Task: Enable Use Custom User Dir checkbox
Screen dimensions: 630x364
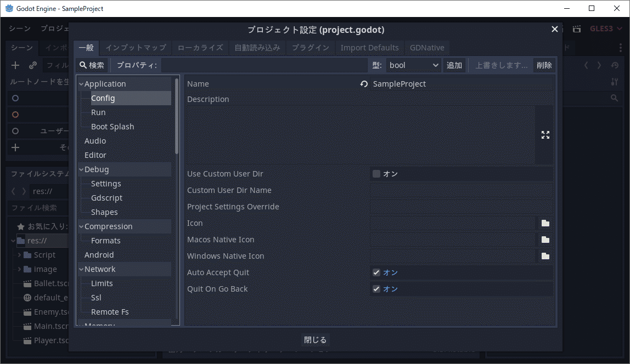Action: [x=376, y=174]
